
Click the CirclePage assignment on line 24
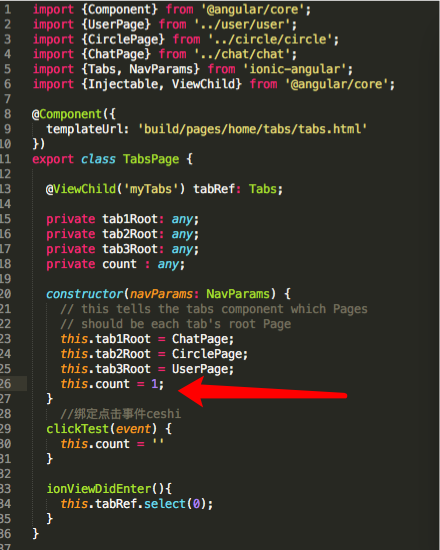[209, 354]
